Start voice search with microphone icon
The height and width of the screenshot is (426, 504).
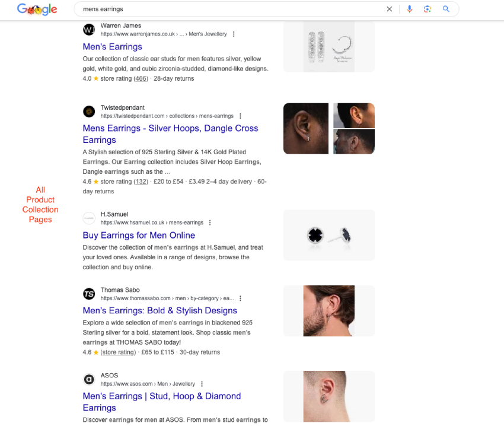[x=409, y=9]
